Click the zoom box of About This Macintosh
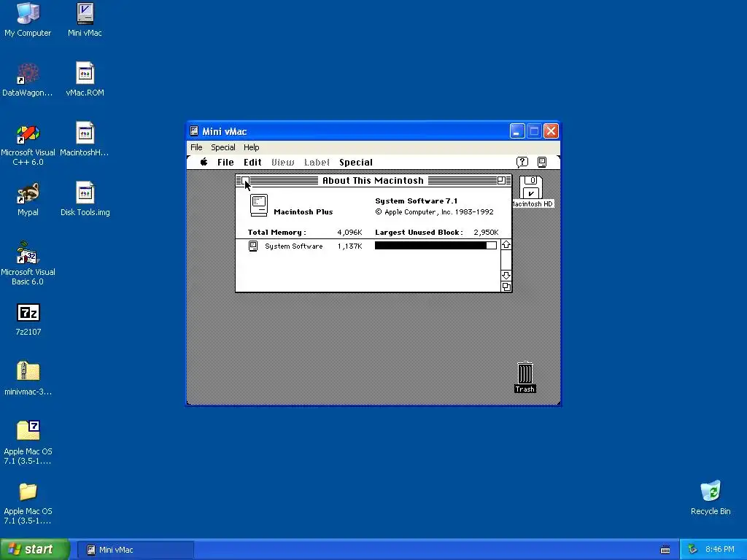Viewport: 747px width, 560px height. point(501,181)
